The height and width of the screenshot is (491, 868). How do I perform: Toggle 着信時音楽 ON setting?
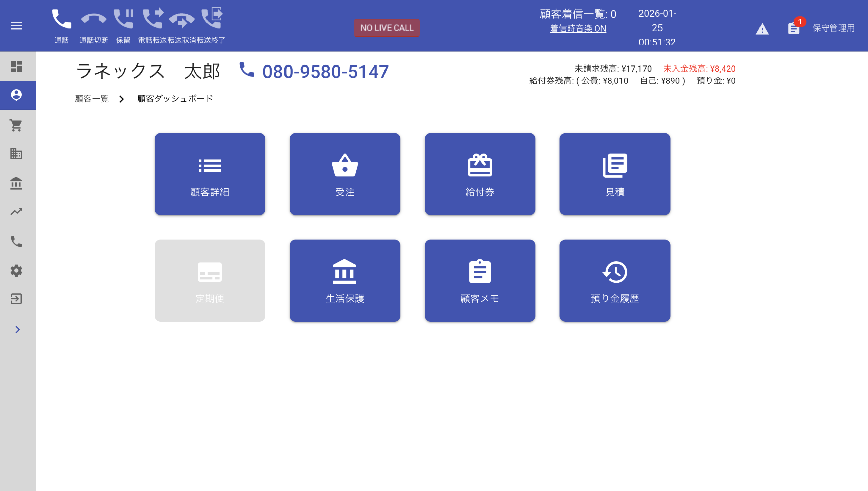[x=578, y=29]
